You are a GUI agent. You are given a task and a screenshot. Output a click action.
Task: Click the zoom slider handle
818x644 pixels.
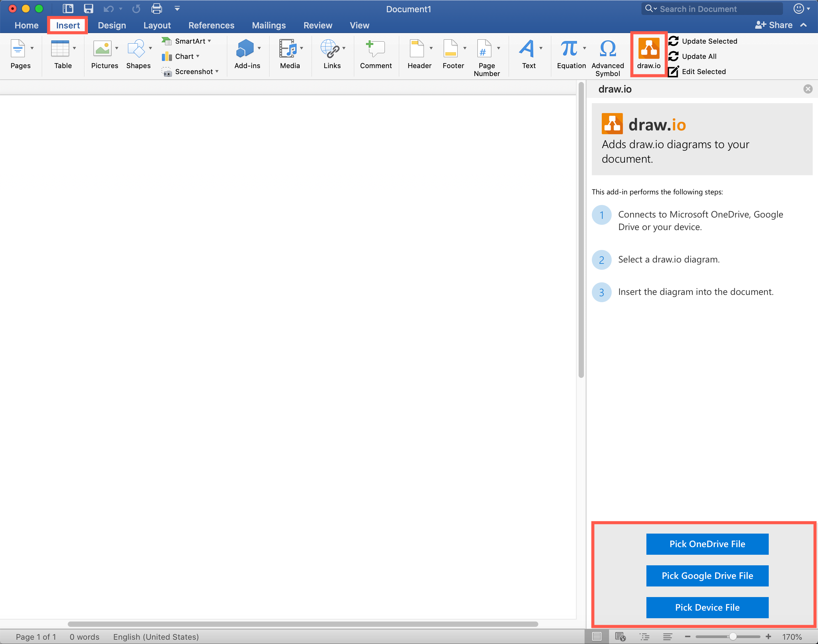click(732, 637)
